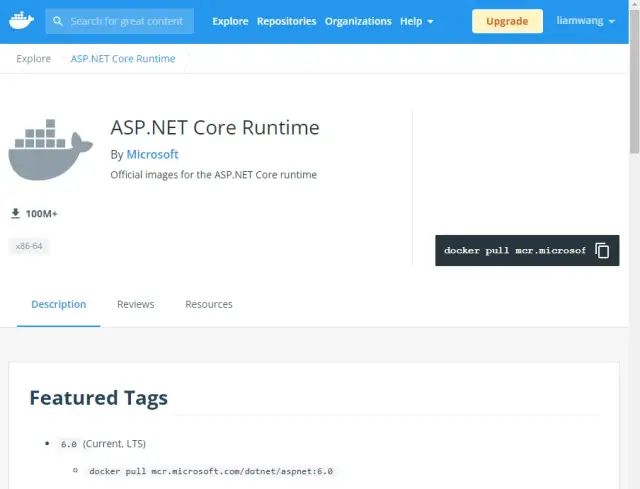Switch to the Resources tab

point(209,305)
